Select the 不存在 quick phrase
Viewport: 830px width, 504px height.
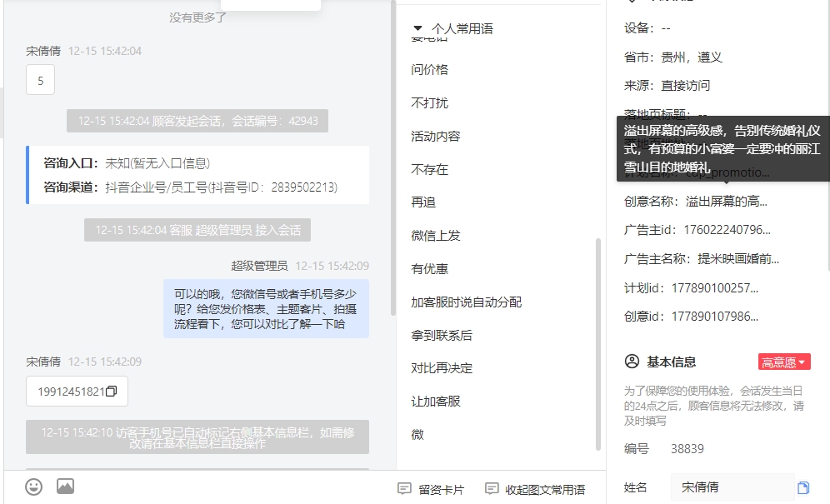(430, 169)
